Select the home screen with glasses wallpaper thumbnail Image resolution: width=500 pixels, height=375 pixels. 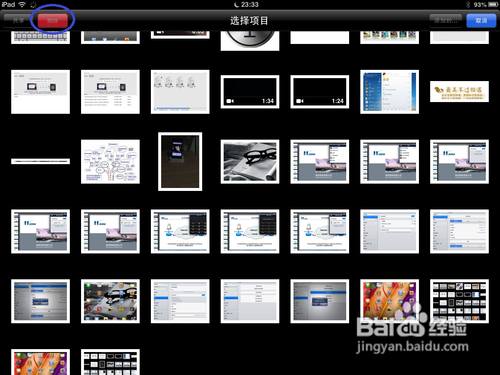[110, 301]
